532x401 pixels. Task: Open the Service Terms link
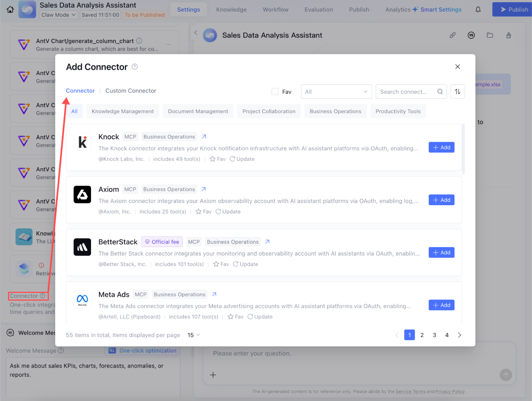(410, 391)
